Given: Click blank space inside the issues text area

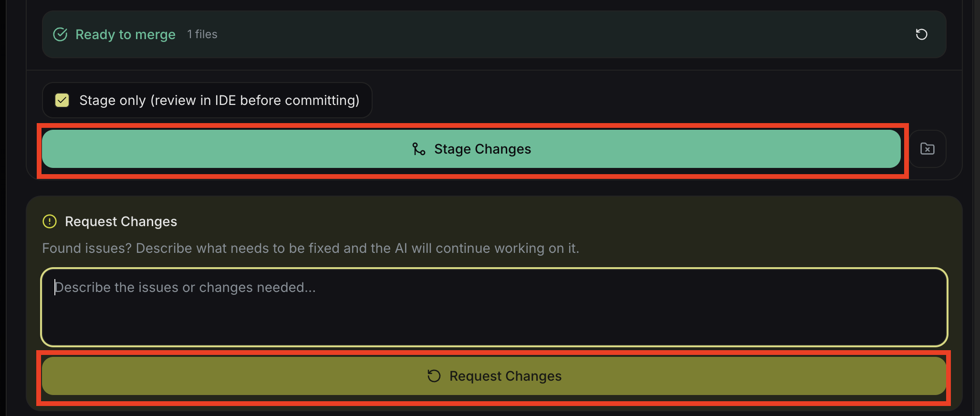Looking at the screenshot, I should (x=494, y=320).
